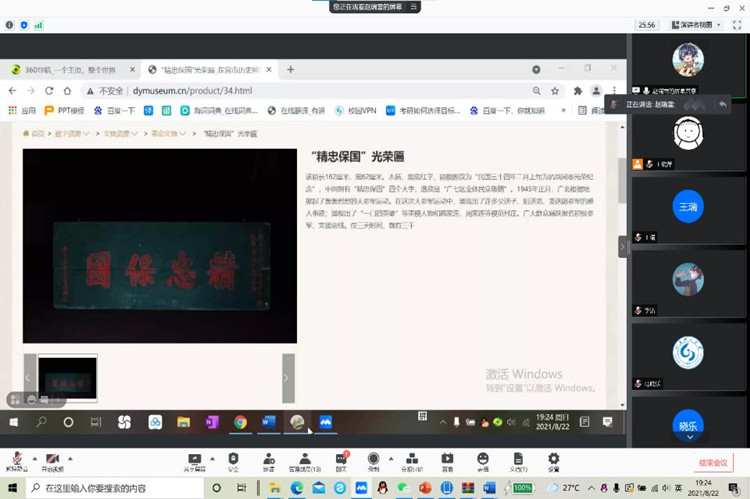Open the security shield icon

tap(233, 459)
